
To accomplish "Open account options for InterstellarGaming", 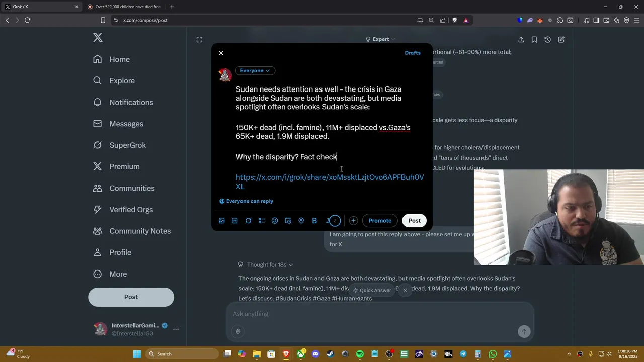I will pos(176,329).
